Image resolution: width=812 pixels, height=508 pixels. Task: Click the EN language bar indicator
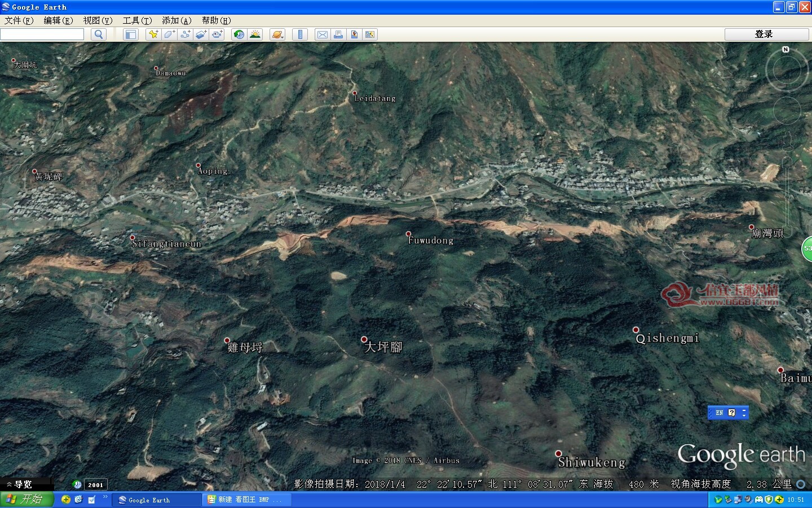point(720,413)
